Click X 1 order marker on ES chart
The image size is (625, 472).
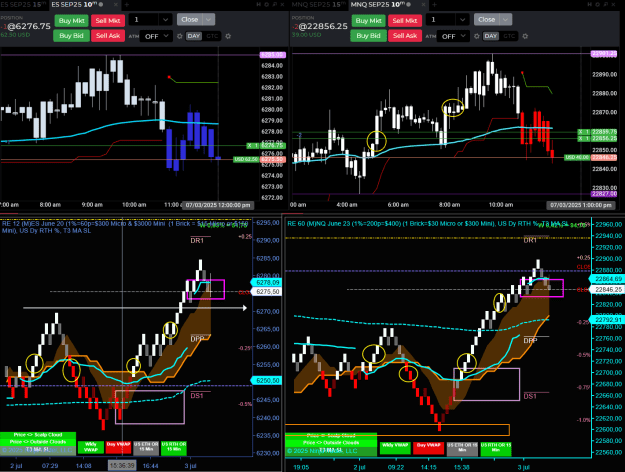[x=253, y=146]
